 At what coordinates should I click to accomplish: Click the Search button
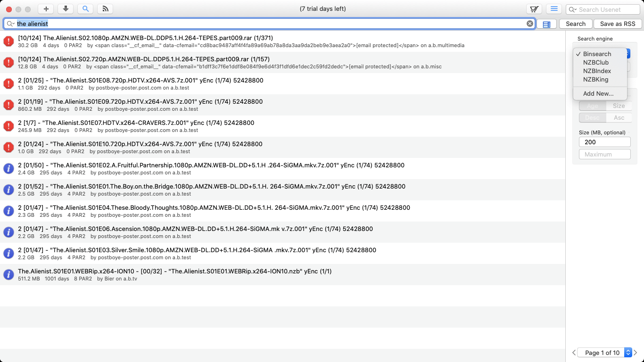[x=576, y=24]
